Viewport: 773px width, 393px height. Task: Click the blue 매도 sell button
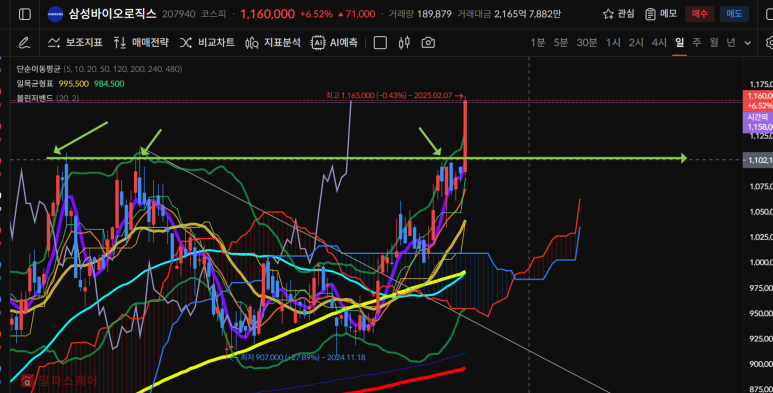click(x=734, y=14)
